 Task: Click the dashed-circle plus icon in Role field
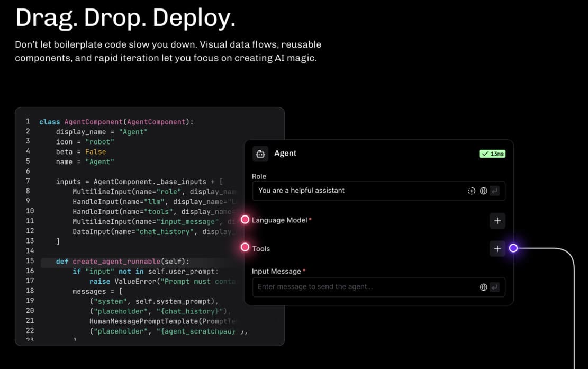[472, 191]
